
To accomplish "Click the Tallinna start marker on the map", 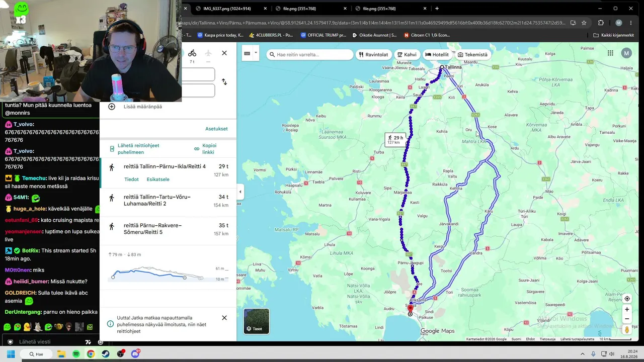I will (442, 67).
